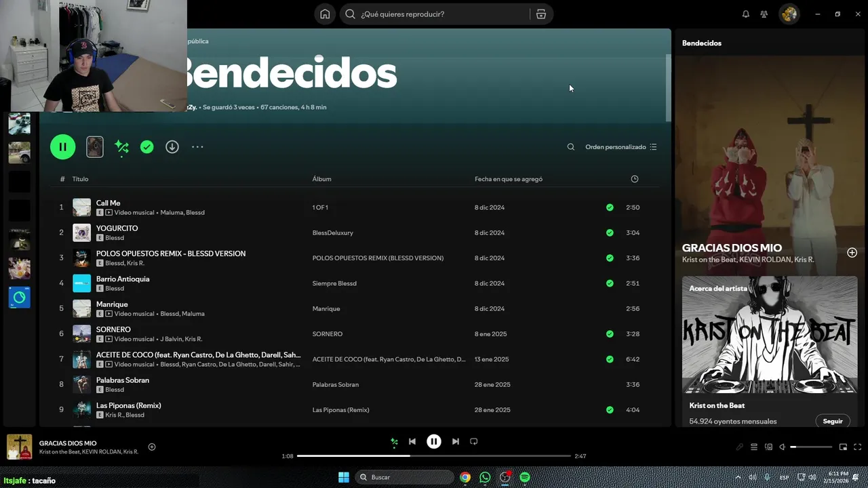Image resolution: width=868 pixels, height=488 pixels.
Task: Expand the system tray hidden icons chevron
Action: (738, 477)
